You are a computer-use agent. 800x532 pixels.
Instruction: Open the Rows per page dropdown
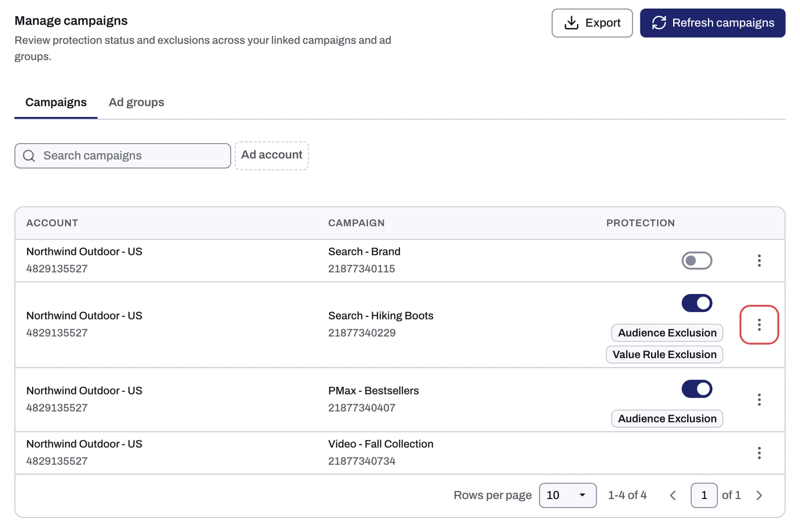click(x=567, y=495)
